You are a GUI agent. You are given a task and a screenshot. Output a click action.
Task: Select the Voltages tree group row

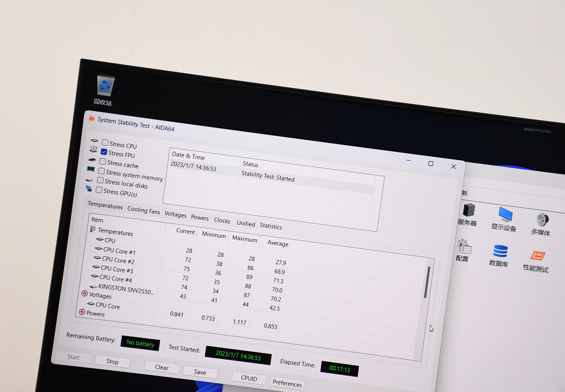click(x=100, y=295)
